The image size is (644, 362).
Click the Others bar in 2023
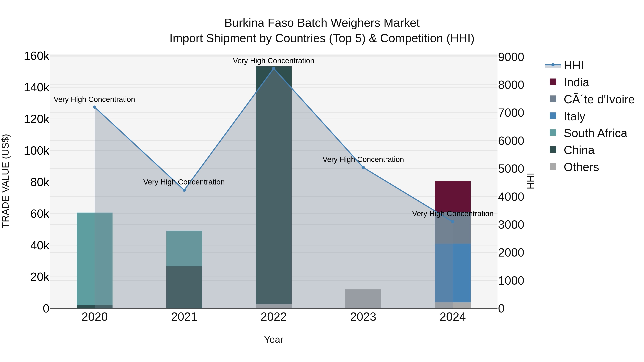tap(363, 299)
